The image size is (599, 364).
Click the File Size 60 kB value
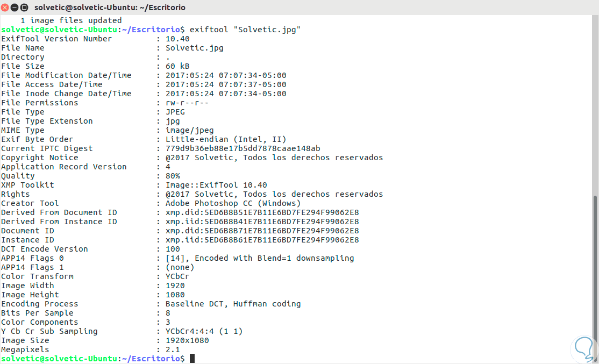[x=177, y=66]
